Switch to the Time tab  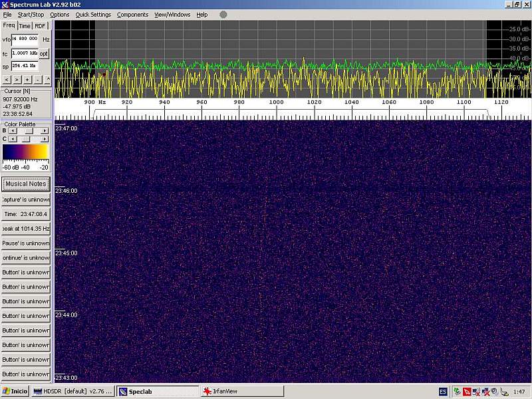pyautogui.click(x=25, y=26)
